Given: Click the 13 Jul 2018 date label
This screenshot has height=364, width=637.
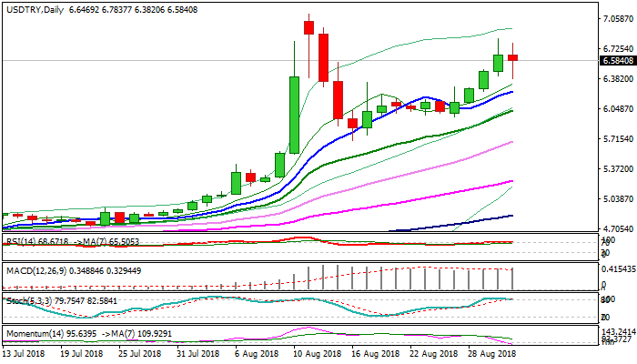Looking at the screenshot, I should tap(26, 353).
